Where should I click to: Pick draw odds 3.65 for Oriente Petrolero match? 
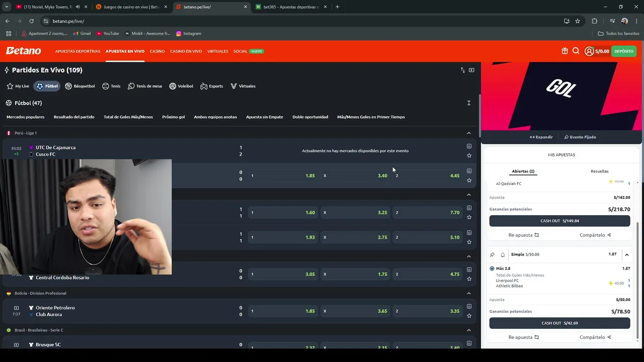(355, 311)
